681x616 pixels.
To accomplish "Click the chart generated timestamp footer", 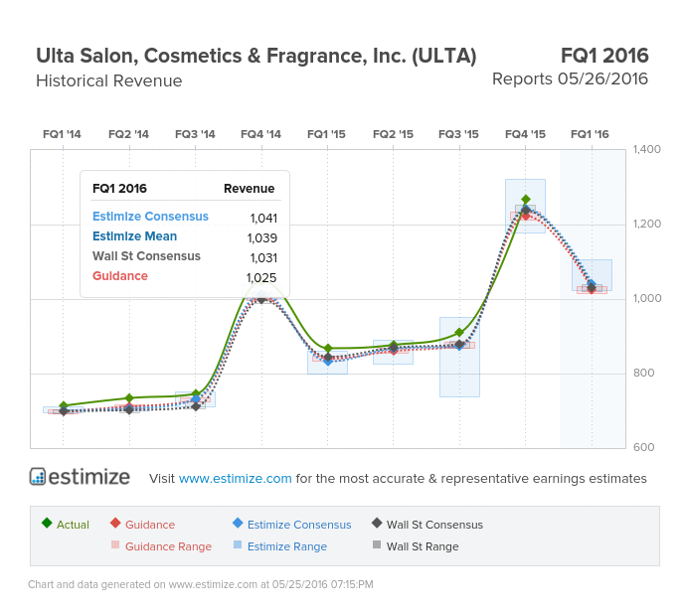I will (x=201, y=584).
